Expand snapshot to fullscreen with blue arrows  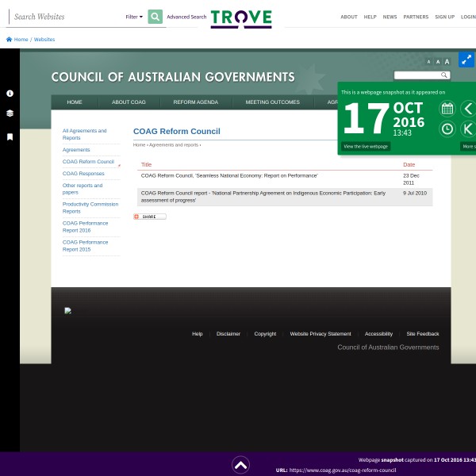click(466, 59)
